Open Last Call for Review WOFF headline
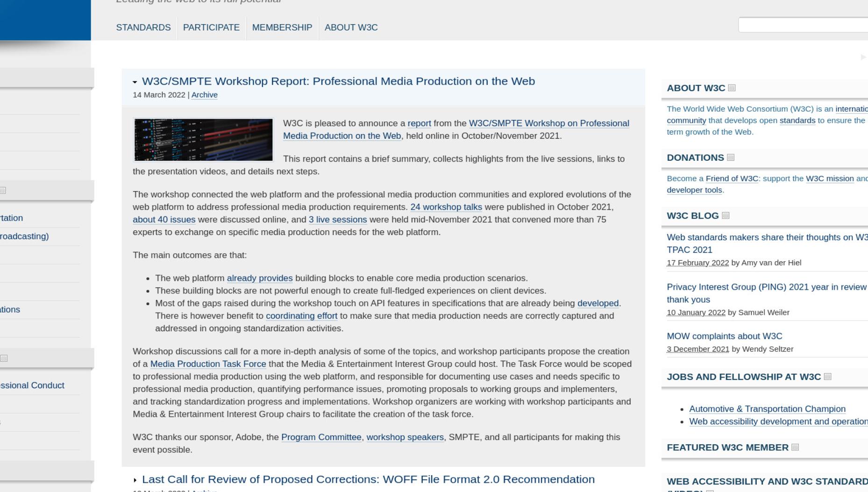 [x=368, y=479]
